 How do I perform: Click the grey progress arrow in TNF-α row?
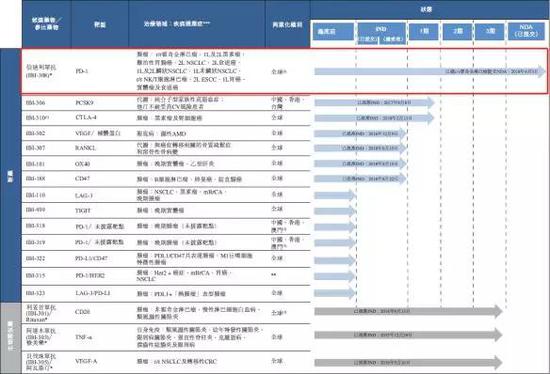pyautogui.click(x=408, y=335)
